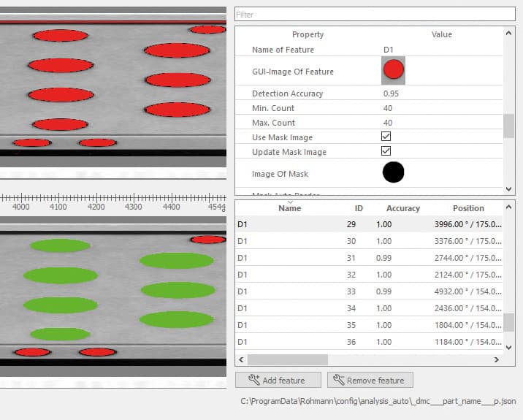Click the Position column header
Image resolution: width=523 pixels, height=420 pixels.
(x=468, y=208)
